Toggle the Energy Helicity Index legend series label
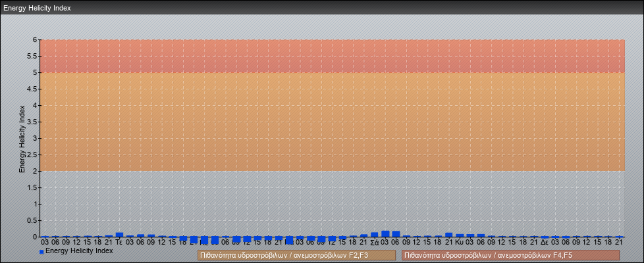Viewport: 644px width, 263px height. coord(79,251)
